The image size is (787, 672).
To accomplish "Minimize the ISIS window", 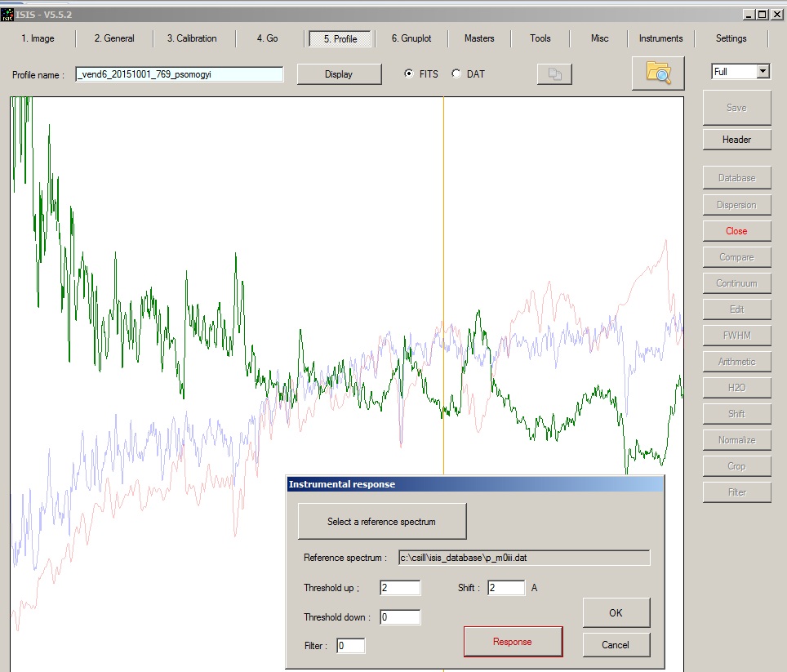I will click(749, 15).
